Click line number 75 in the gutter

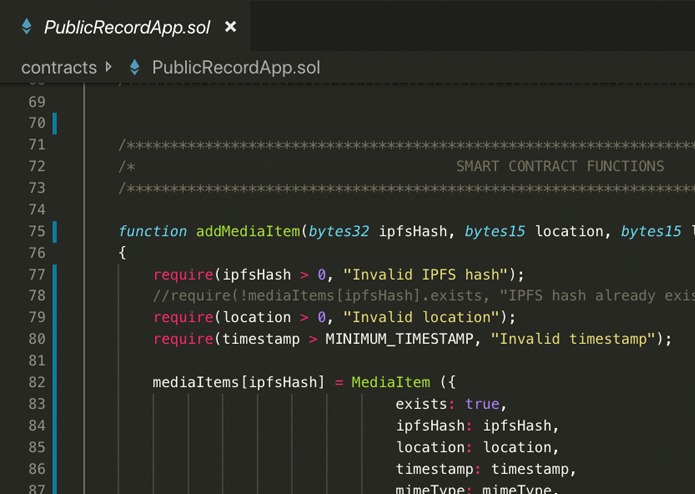point(37,231)
